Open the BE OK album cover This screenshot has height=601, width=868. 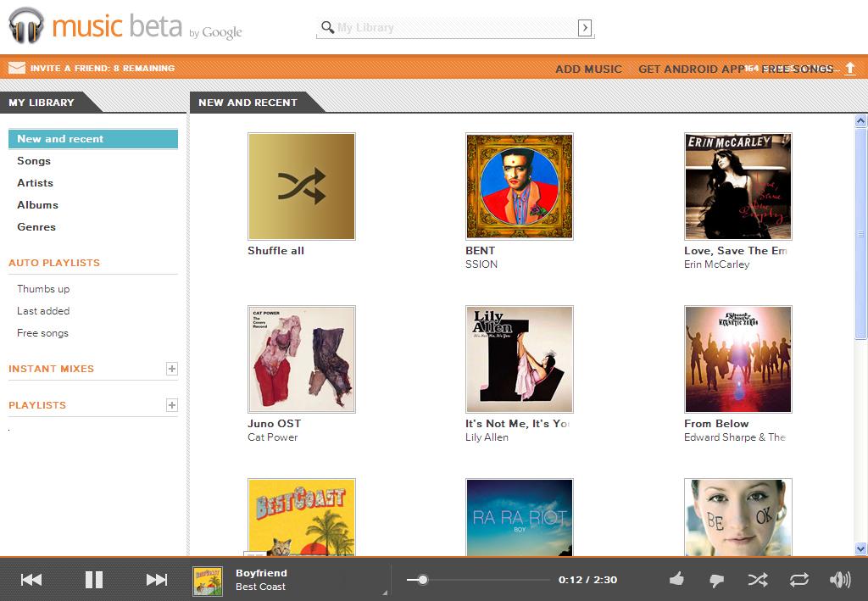(x=738, y=517)
